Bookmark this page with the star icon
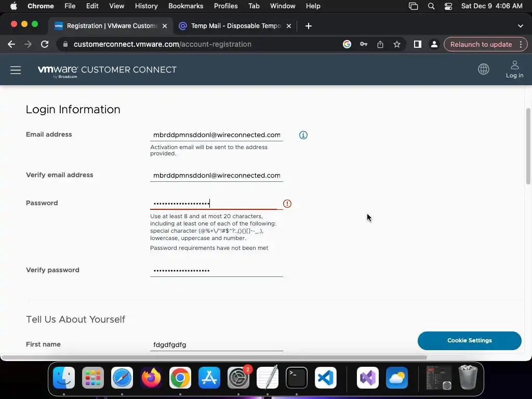 point(396,45)
